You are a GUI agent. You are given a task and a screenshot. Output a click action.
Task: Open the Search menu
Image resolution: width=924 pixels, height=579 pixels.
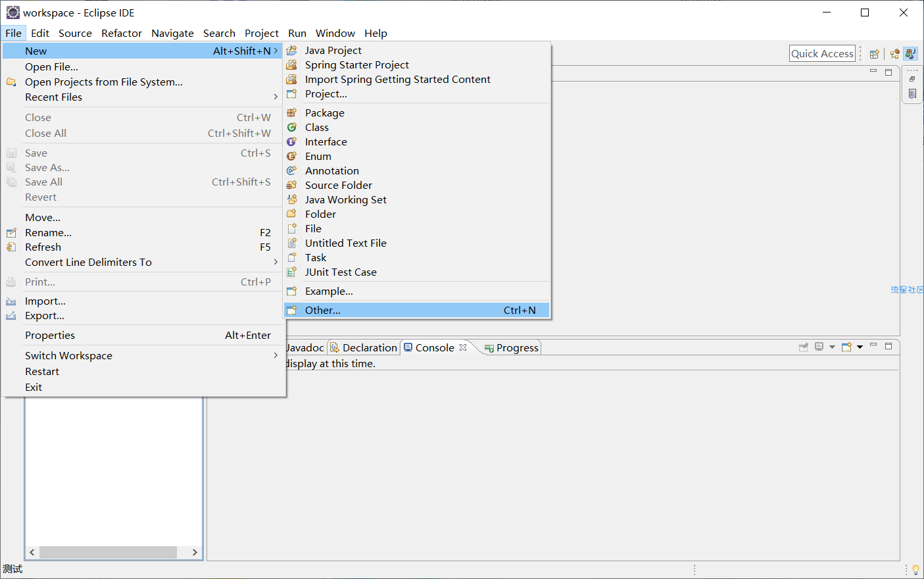(x=219, y=33)
